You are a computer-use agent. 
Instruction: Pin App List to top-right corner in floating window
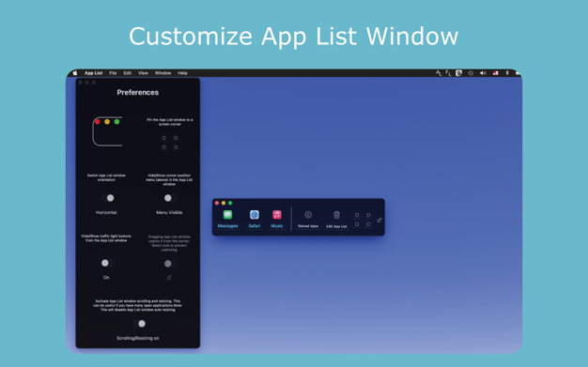(x=368, y=215)
